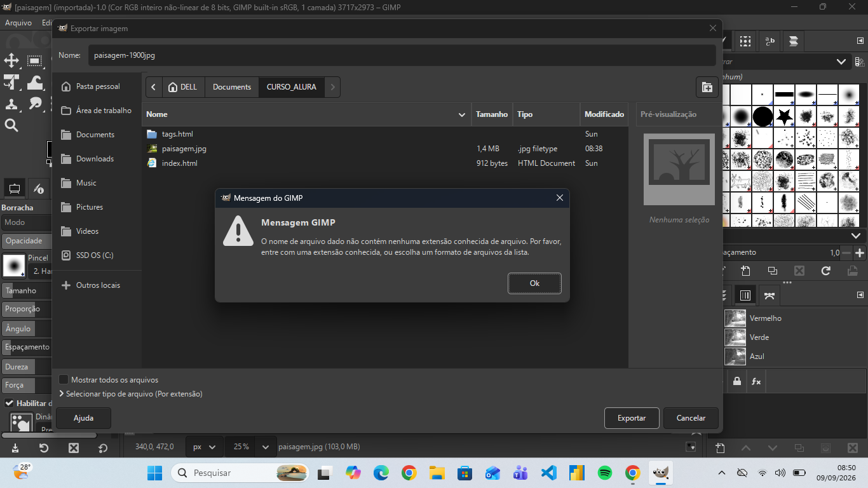Screen dimensions: 868x488
Task: Open the Music folder shortcut
Action: click(x=97, y=183)
